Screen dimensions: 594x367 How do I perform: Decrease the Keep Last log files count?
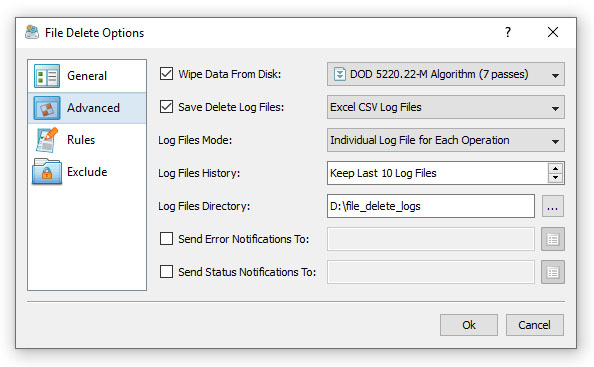555,178
